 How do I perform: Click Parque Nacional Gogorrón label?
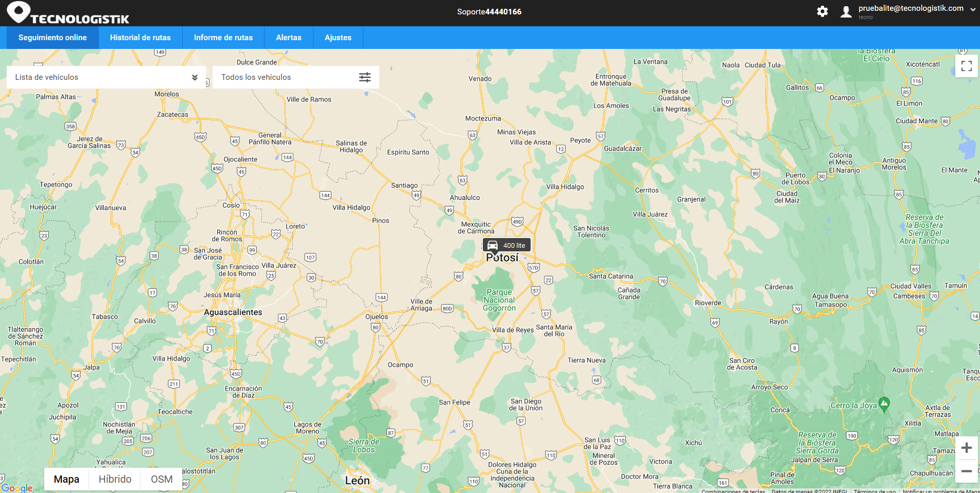coord(499,300)
